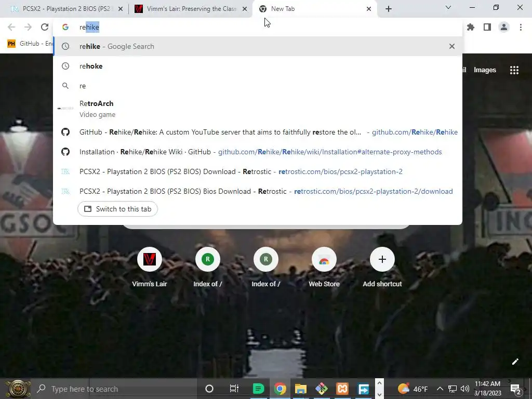The image size is (532, 399).
Task: Open PCSX2 BIOS Download Retrostic suggestion
Action: tap(258, 171)
